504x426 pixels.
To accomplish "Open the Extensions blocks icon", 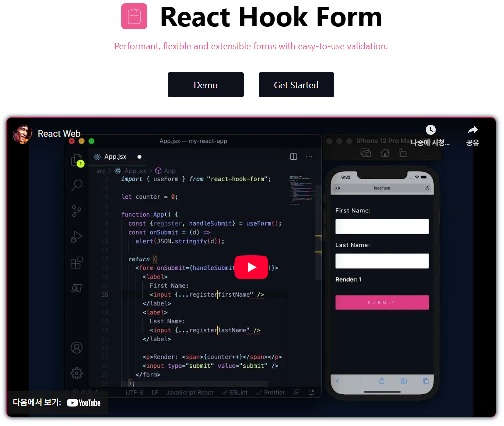I will (x=77, y=262).
